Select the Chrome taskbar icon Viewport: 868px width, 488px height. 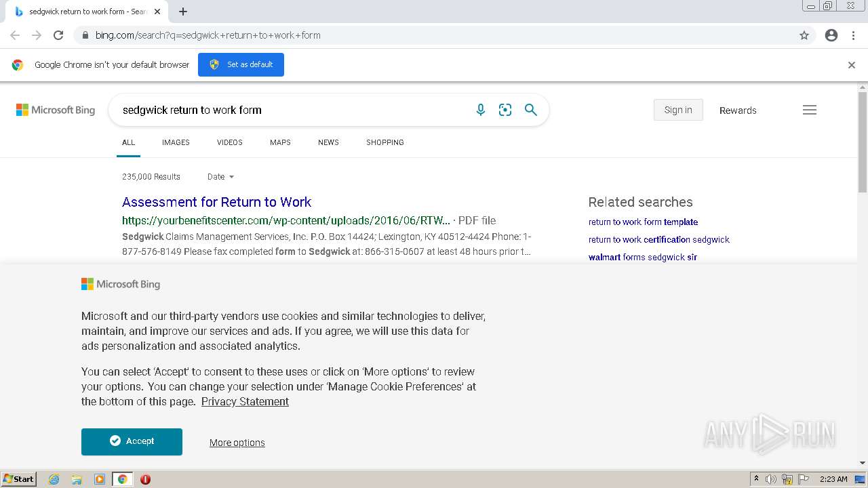(x=122, y=479)
